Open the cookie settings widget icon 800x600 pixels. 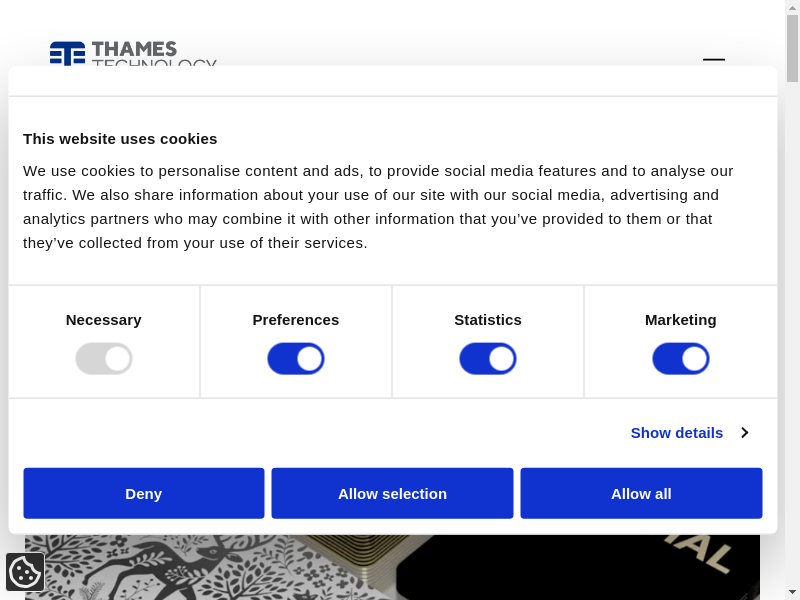click(x=25, y=572)
